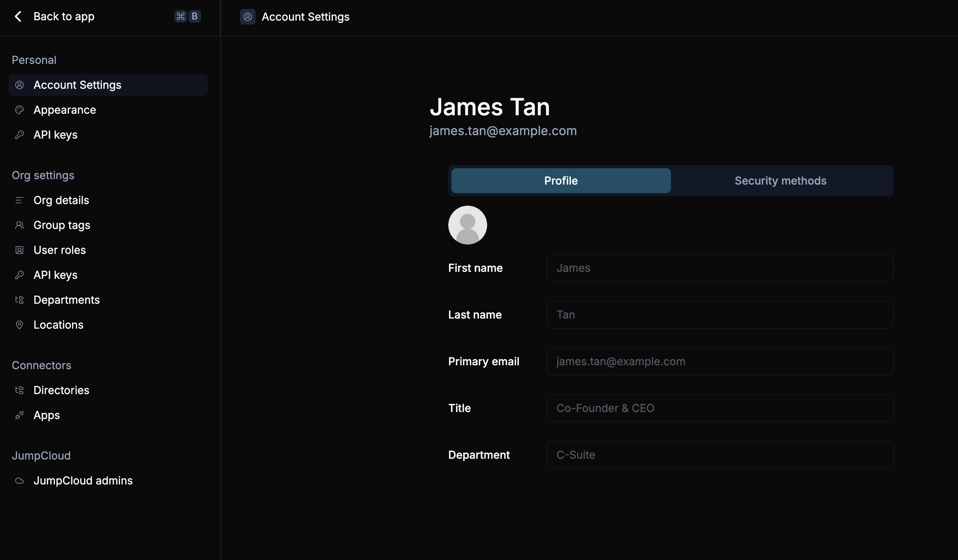
Task: Click the Org details list icon
Action: (19, 200)
